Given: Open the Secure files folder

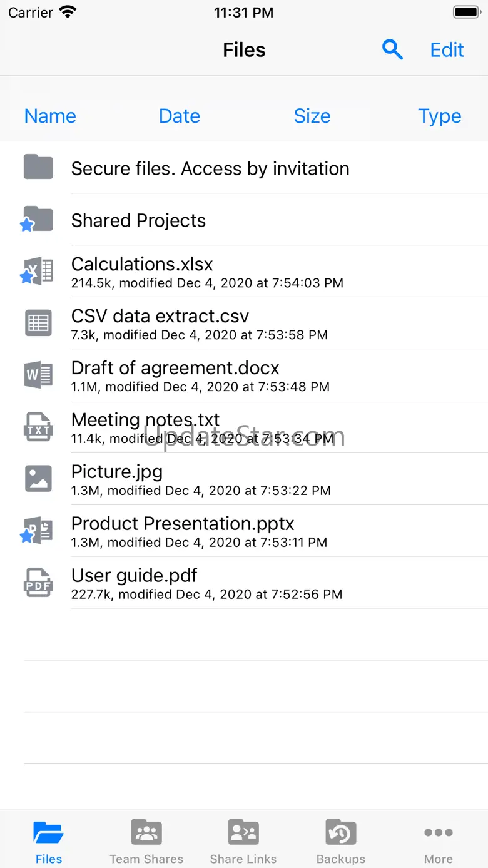Looking at the screenshot, I should 210,168.
